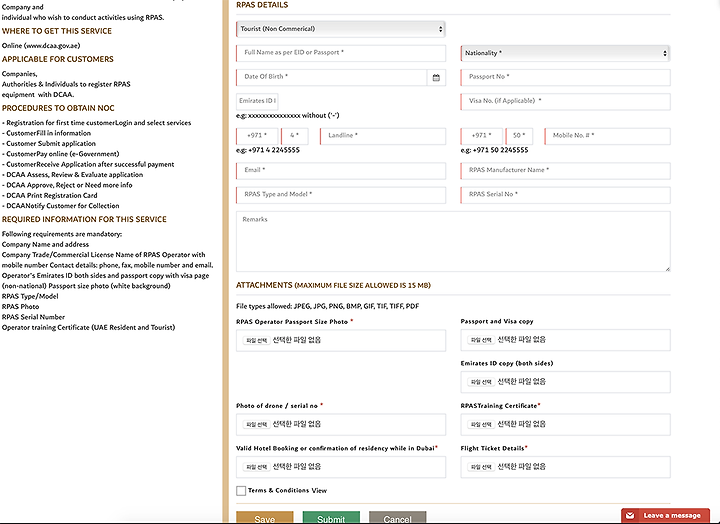Choose file for RPAS Training Certificate

pos(481,424)
